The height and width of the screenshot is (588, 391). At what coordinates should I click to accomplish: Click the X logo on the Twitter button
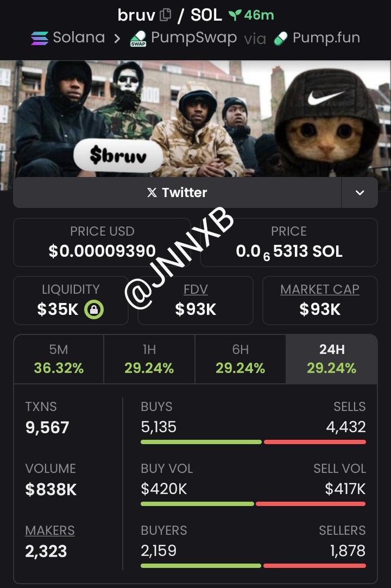[x=152, y=192]
